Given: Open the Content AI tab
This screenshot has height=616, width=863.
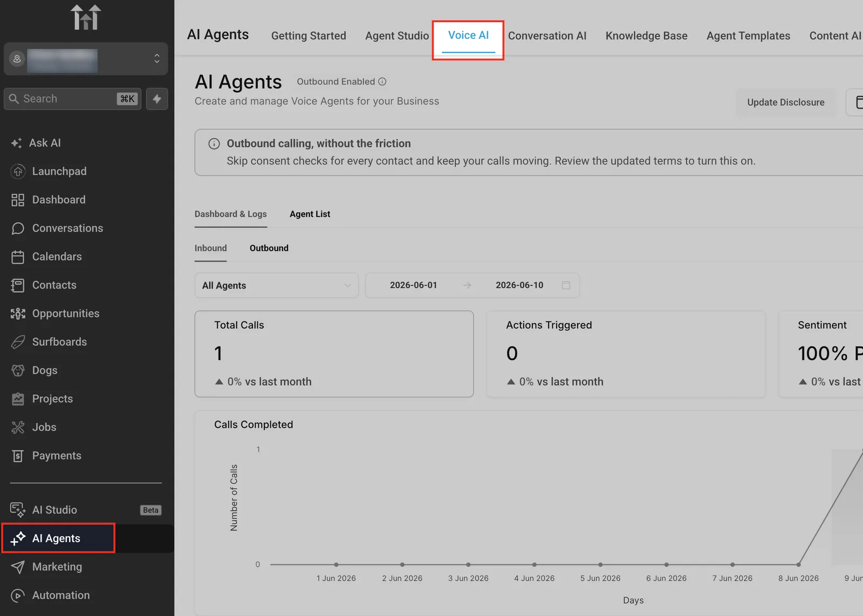Looking at the screenshot, I should tap(835, 36).
